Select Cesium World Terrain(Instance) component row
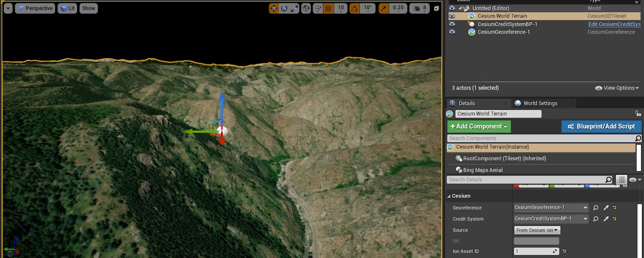 pyautogui.click(x=541, y=147)
